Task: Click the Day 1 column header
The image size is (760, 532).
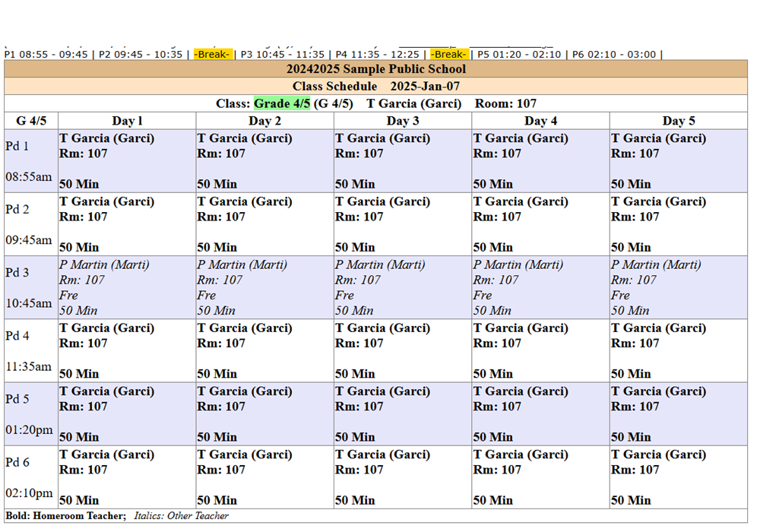Action: pos(127,121)
